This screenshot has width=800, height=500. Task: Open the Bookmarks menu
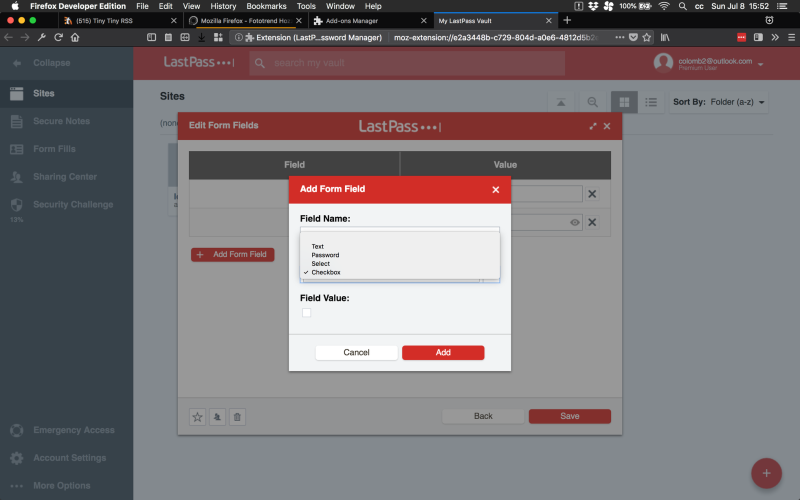coord(266,6)
